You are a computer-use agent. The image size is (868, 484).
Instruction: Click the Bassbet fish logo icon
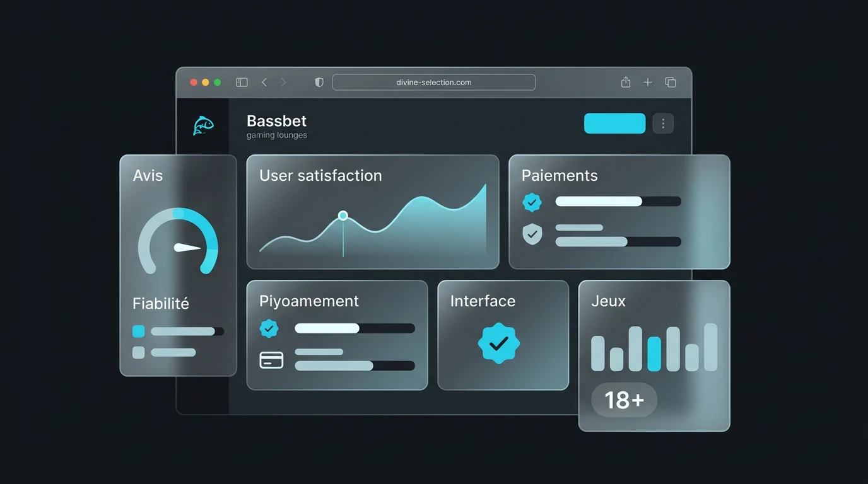[x=203, y=125]
